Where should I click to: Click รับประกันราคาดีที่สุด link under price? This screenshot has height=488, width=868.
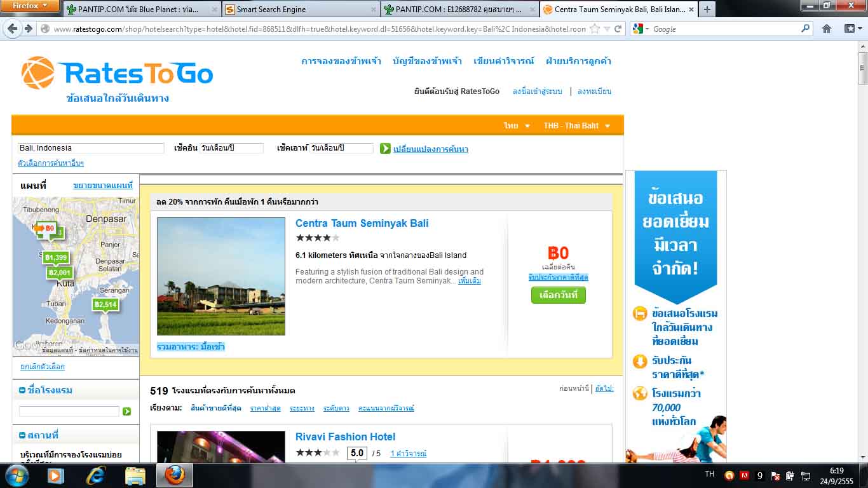point(559,278)
